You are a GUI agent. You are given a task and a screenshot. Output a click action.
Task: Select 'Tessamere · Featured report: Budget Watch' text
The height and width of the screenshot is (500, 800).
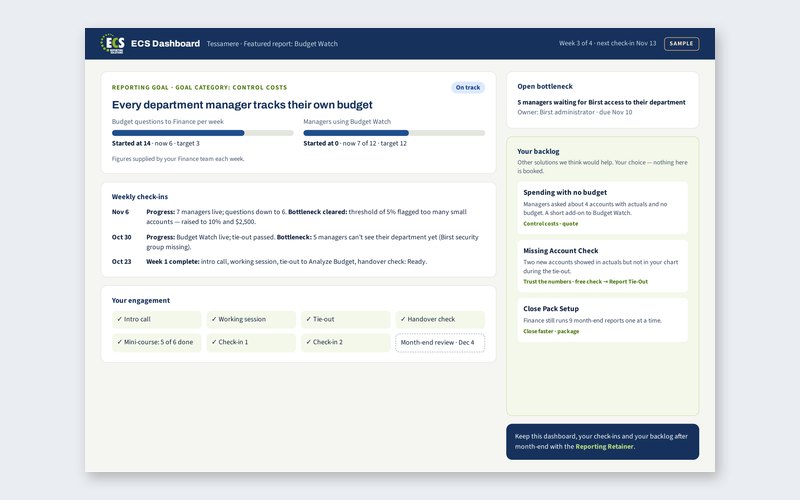click(x=272, y=44)
